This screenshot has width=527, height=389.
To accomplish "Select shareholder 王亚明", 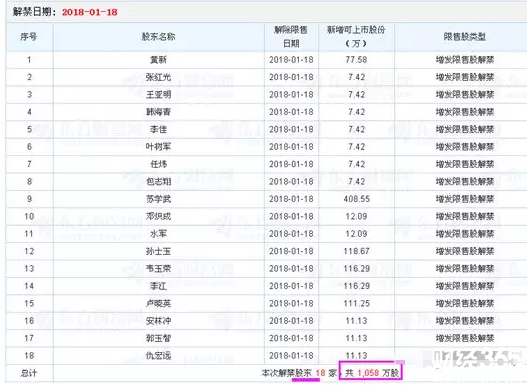I will tap(158, 95).
